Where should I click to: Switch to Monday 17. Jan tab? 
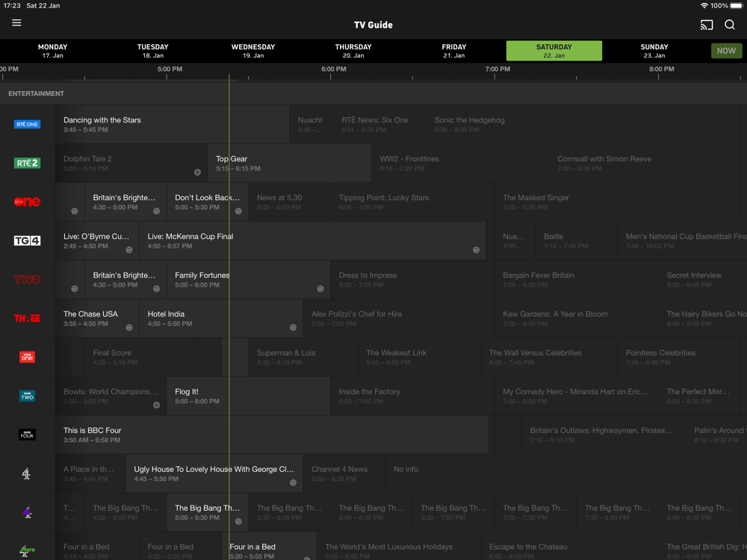(52, 51)
